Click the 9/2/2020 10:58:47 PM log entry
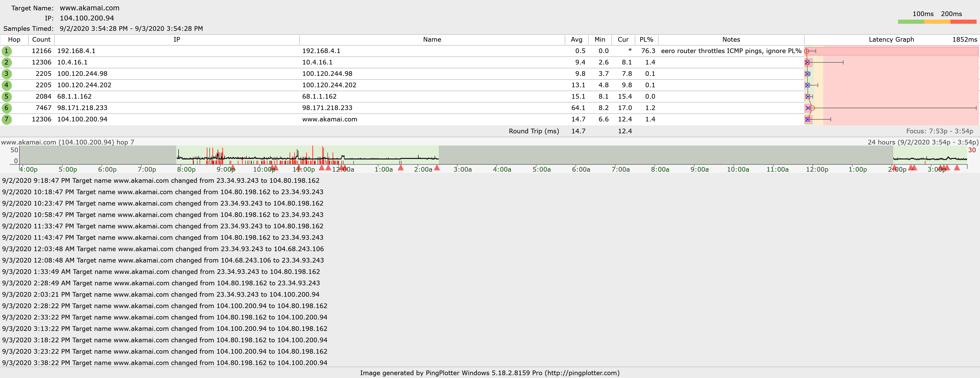This screenshot has width=980, height=378. pyautogui.click(x=163, y=215)
